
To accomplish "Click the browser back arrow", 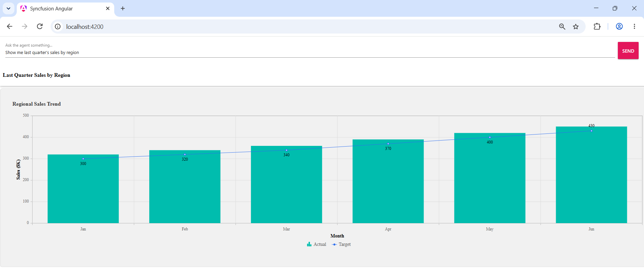I will point(9,26).
